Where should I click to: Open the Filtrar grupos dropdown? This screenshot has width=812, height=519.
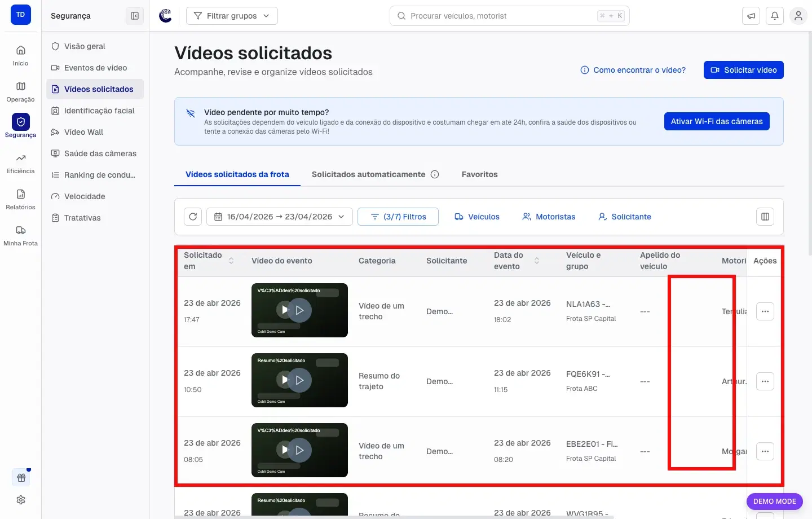tap(232, 16)
